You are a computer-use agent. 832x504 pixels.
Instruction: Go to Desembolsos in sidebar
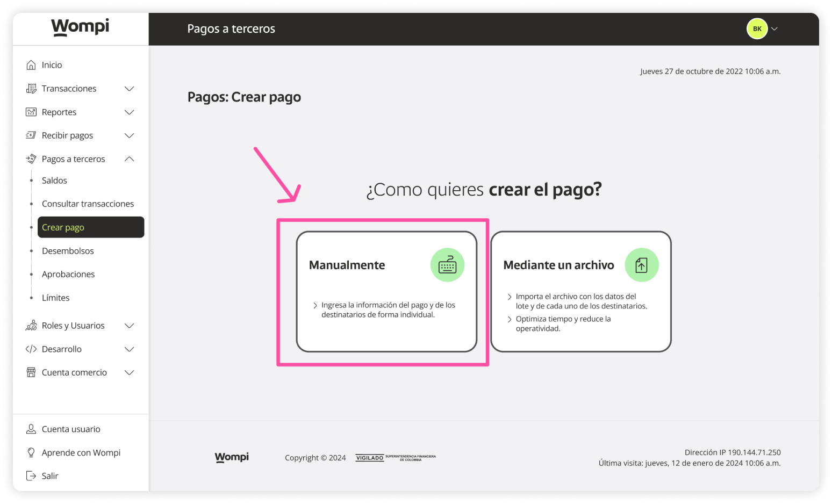tap(68, 251)
